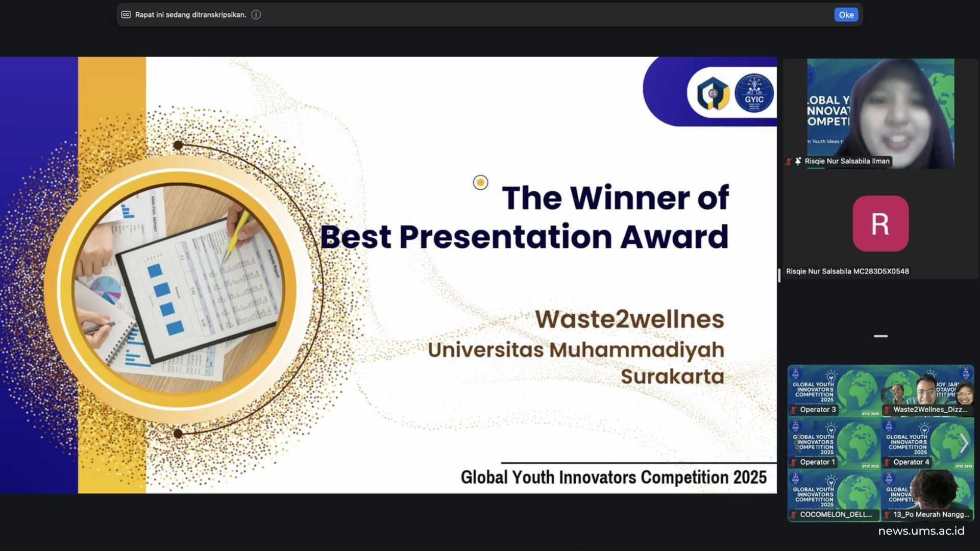Click 'Global Youth Innovators Competition 2025' footer text
Image resolution: width=980 pixels, height=551 pixels.
(614, 478)
